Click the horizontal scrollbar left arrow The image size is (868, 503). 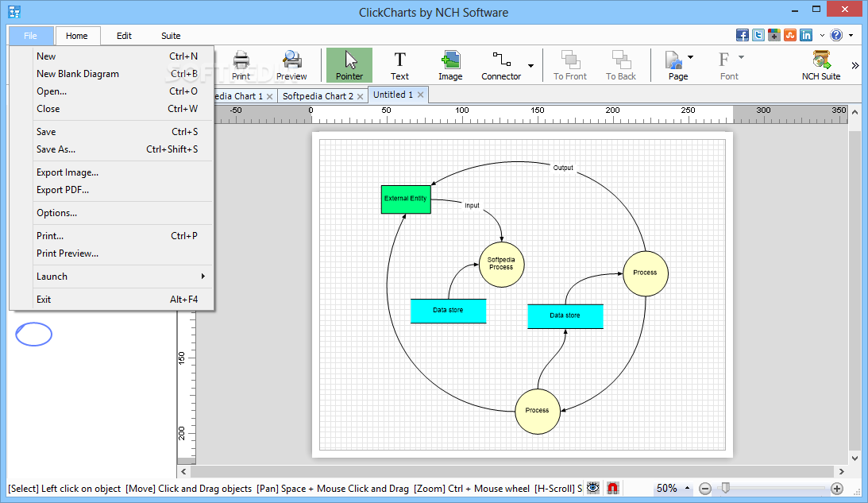tap(183, 471)
